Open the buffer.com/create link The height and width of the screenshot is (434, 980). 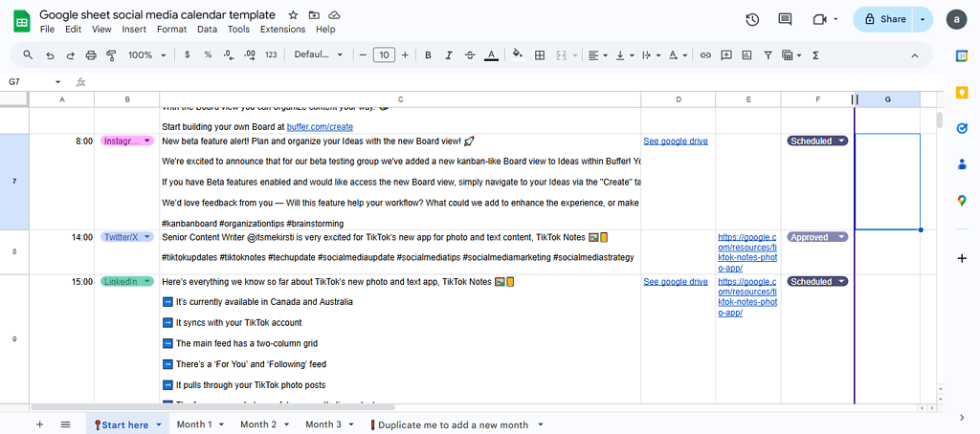[320, 126]
